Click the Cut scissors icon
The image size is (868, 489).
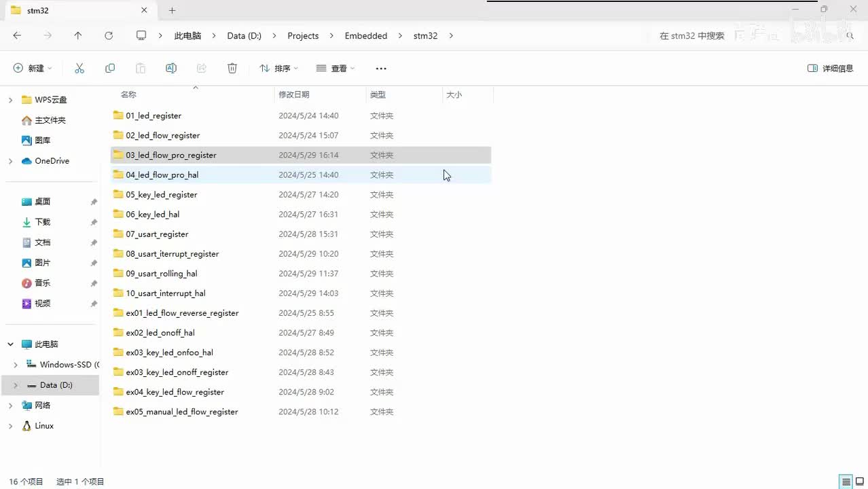coord(79,69)
